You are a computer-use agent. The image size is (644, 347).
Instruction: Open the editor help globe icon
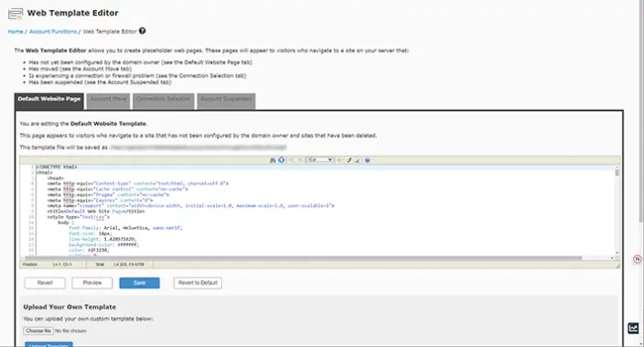[367, 160]
